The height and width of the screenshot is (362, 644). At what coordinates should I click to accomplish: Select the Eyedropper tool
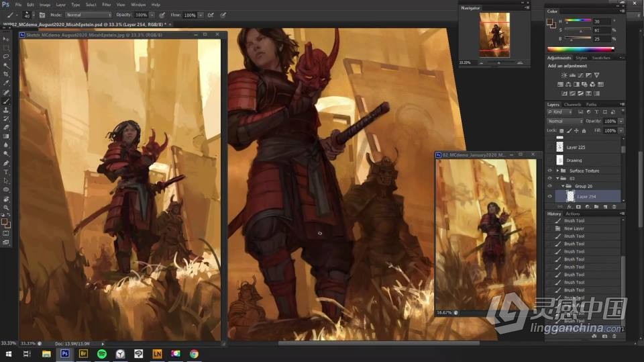pyautogui.click(x=6, y=83)
